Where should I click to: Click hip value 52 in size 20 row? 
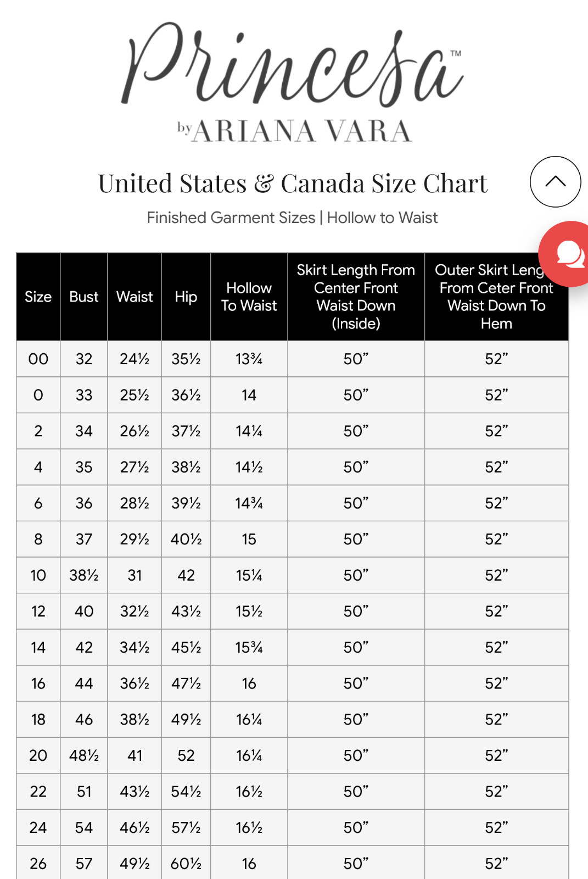pyautogui.click(x=186, y=755)
